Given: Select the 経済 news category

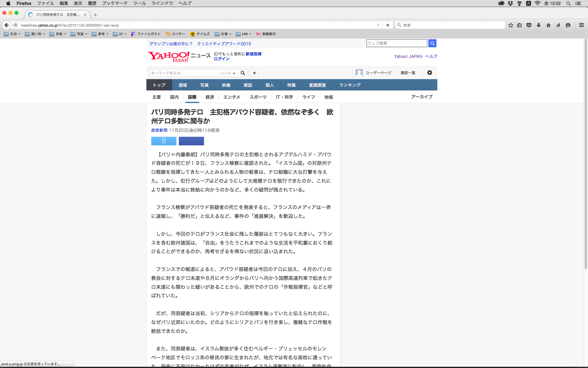Looking at the screenshot, I should 210,97.
